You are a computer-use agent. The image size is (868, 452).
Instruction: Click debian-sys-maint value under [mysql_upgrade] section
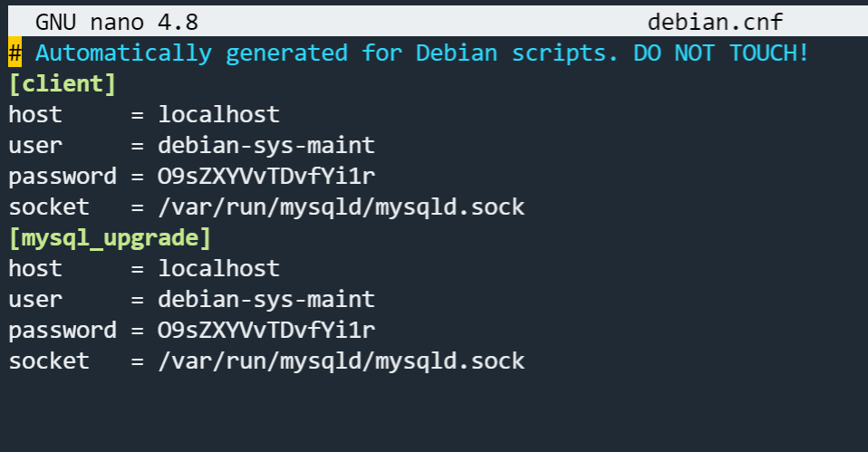(x=266, y=300)
